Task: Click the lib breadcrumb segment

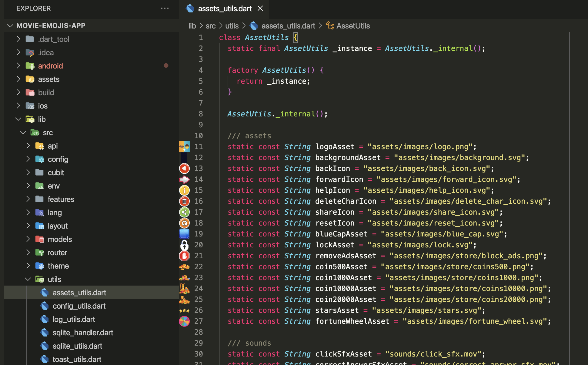Action: pos(192,26)
